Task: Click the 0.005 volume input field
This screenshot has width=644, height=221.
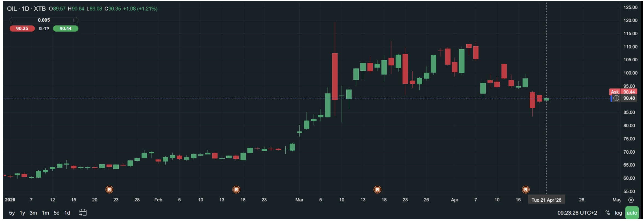Action: tap(44, 20)
